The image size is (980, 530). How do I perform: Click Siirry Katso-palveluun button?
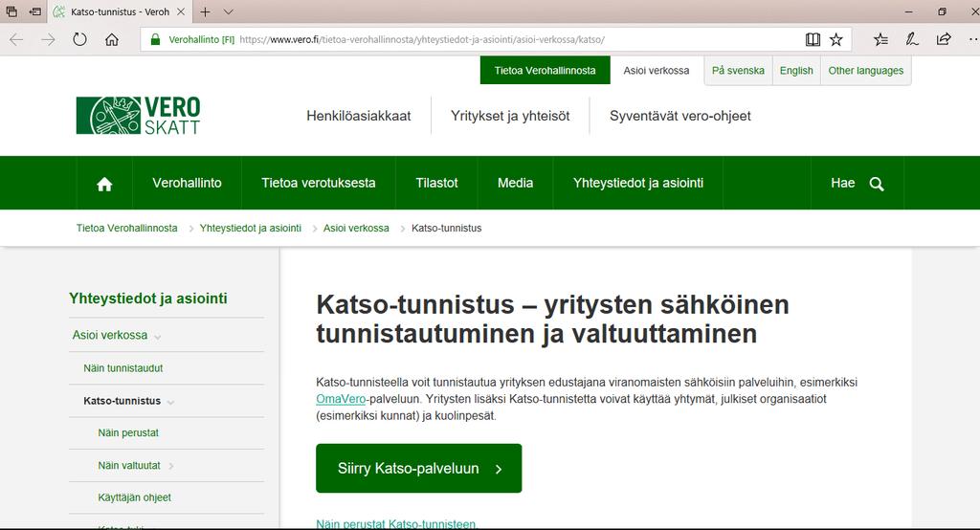pyautogui.click(x=419, y=468)
